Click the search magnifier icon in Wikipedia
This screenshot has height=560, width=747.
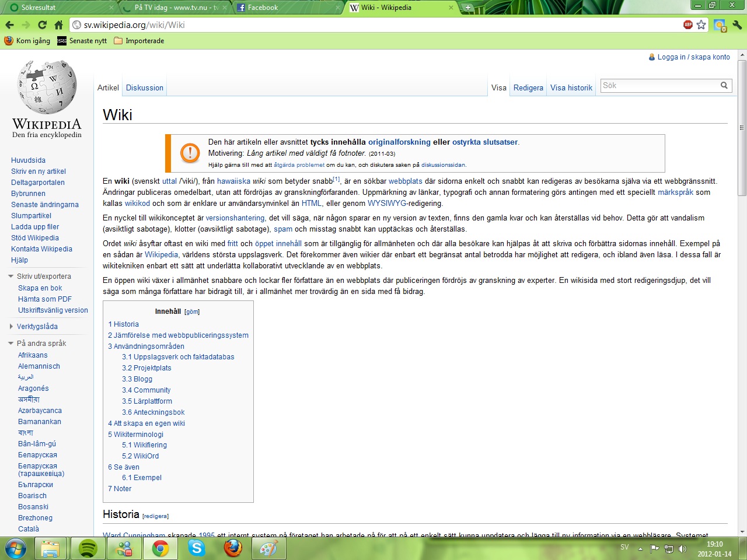(x=724, y=86)
